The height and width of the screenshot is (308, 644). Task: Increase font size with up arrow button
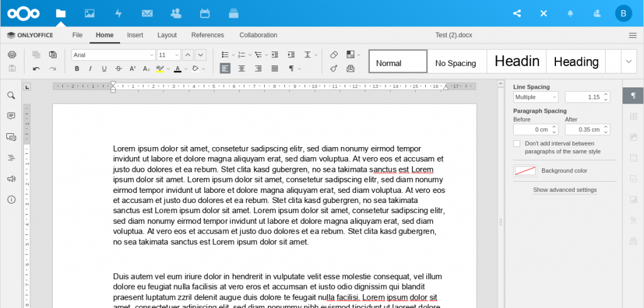[187, 55]
